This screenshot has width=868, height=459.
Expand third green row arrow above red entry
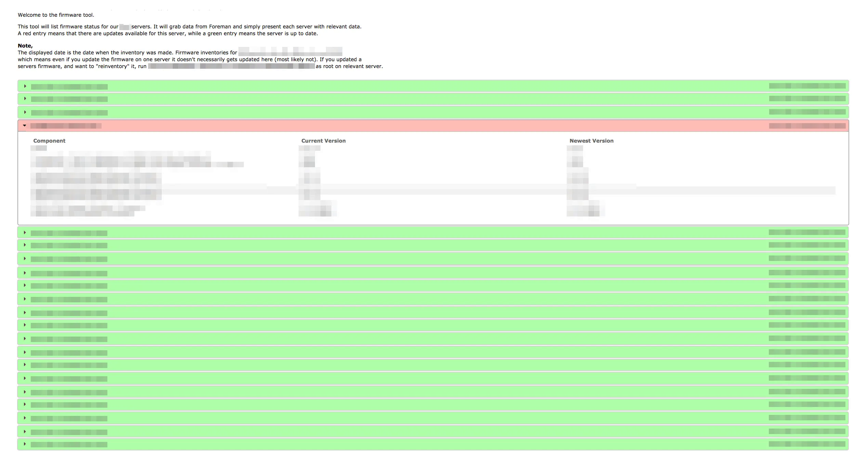click(x=25, y=112)
